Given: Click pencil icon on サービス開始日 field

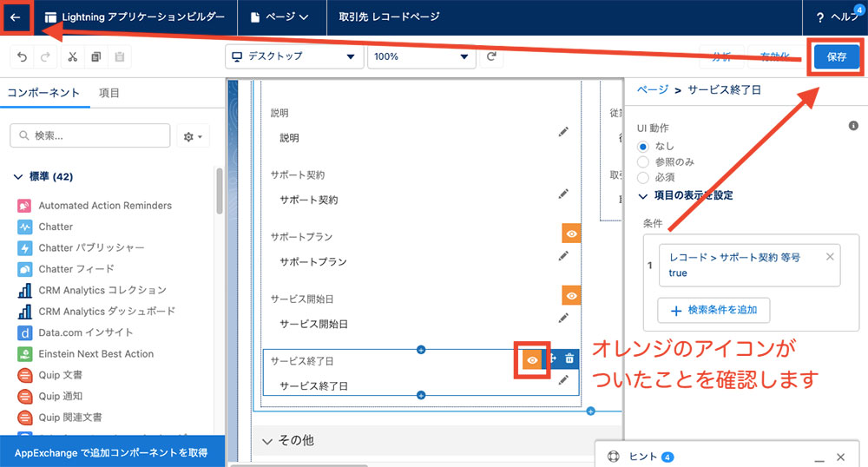Looking at the screenshot, I should tap(563, 319).
